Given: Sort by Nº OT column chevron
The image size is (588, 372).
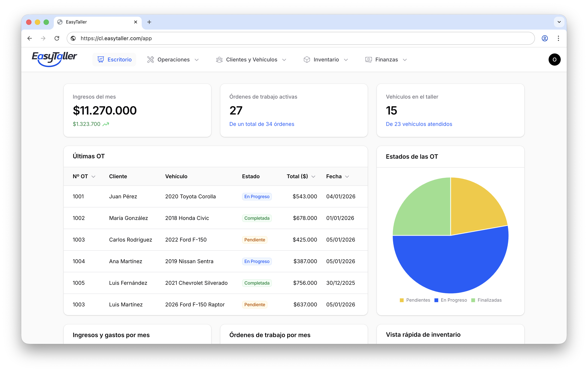Looking at the screenshot, I should [x=93, y=177].
